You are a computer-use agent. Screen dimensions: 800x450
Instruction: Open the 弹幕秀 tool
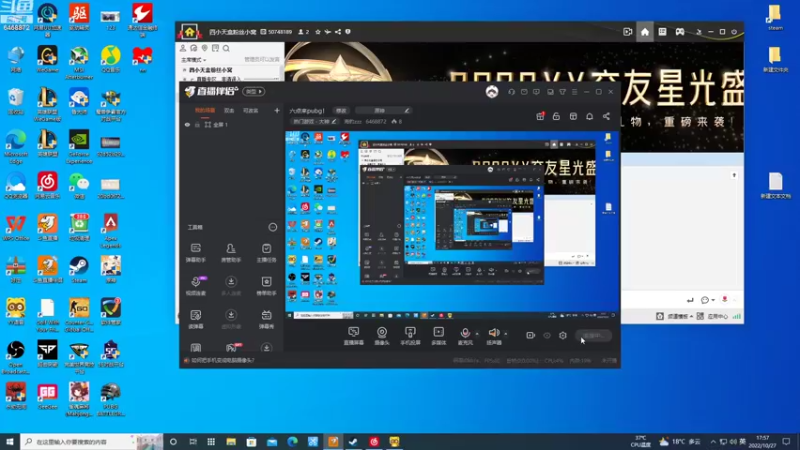pos(266,319)
